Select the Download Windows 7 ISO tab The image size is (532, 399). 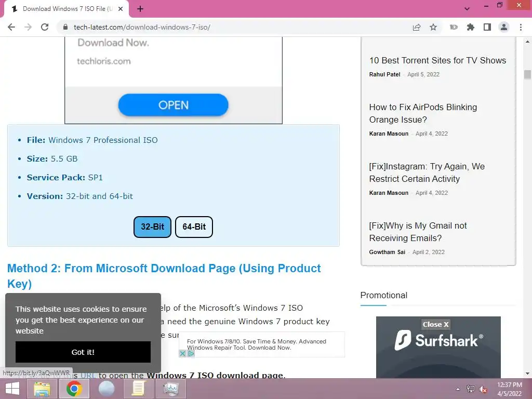click(66, 9)
